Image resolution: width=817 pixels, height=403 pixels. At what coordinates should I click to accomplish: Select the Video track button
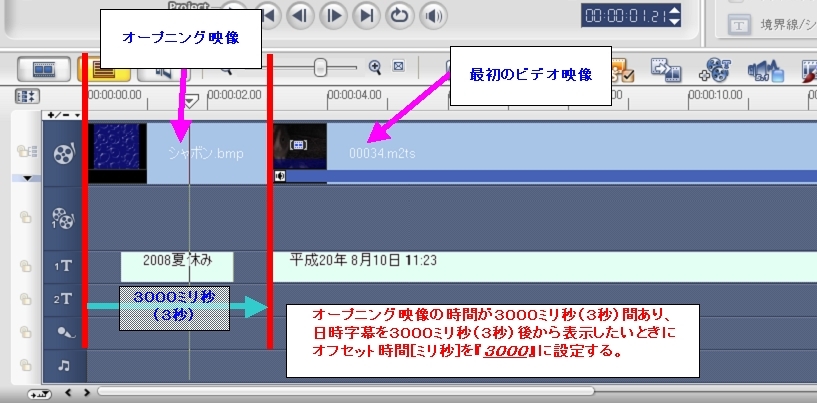[x=64, y=153]
